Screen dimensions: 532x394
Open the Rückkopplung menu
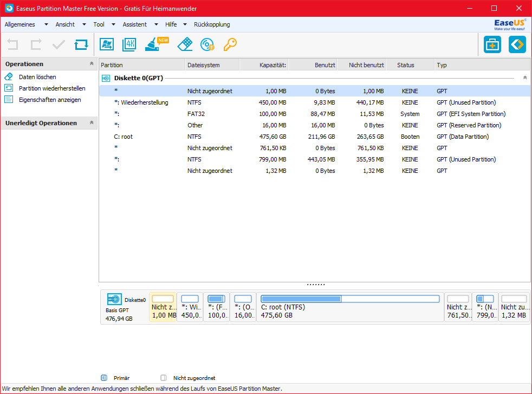click(212, 24)
